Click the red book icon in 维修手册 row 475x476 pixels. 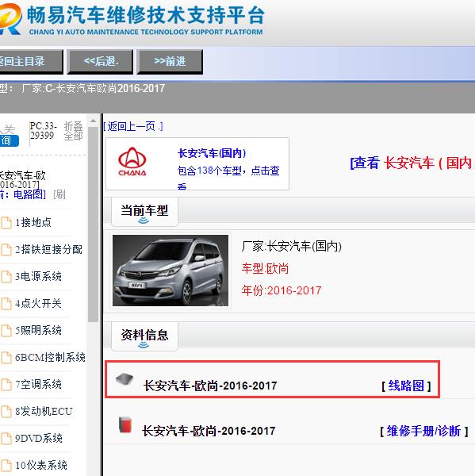(125, 424)
